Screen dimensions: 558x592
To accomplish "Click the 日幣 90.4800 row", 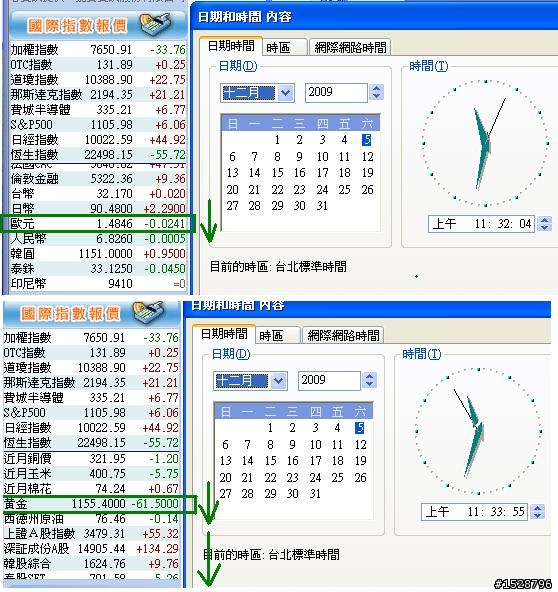I will coord(98,208).
